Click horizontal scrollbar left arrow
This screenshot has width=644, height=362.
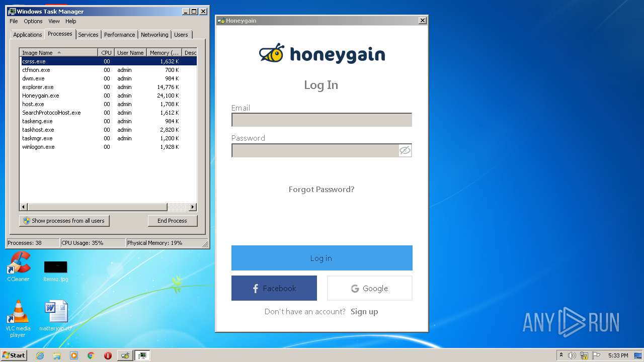[24, 207]
